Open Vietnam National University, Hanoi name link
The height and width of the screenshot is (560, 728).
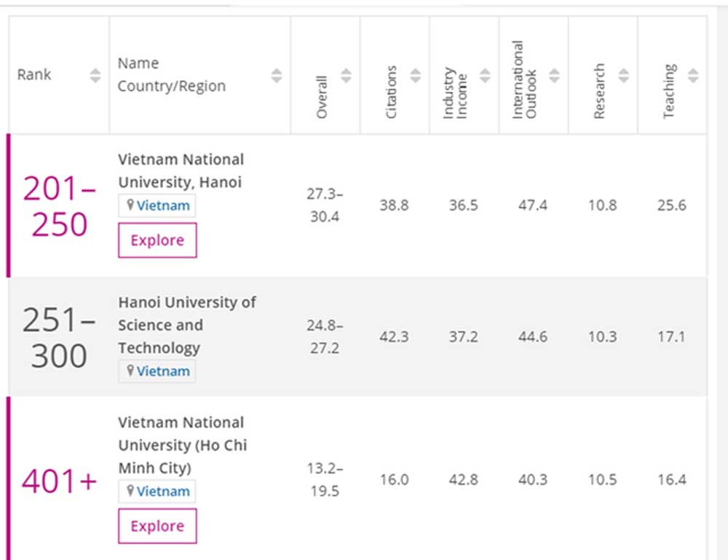click(x=181, y=170)
